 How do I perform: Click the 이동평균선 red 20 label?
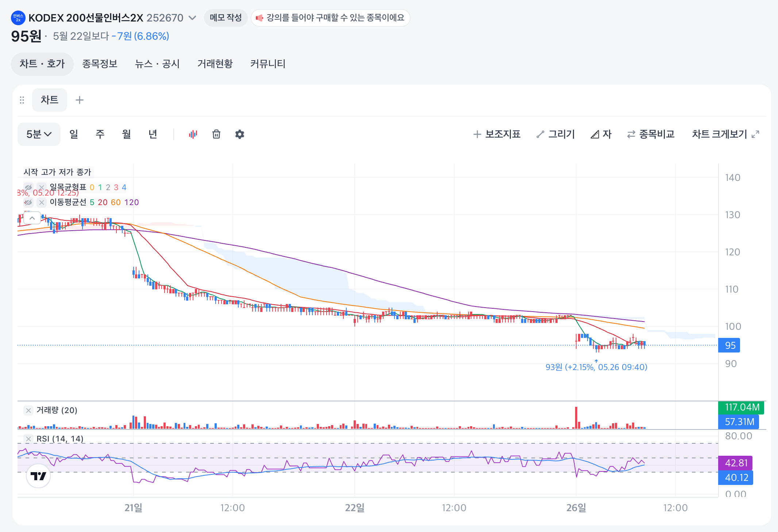[103, 202]
